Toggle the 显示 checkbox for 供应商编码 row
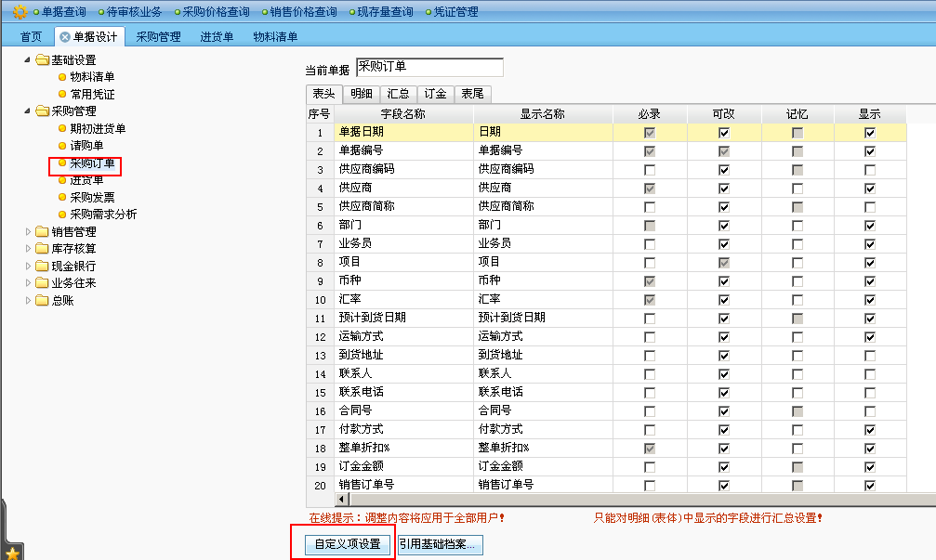 click(870, 170)
